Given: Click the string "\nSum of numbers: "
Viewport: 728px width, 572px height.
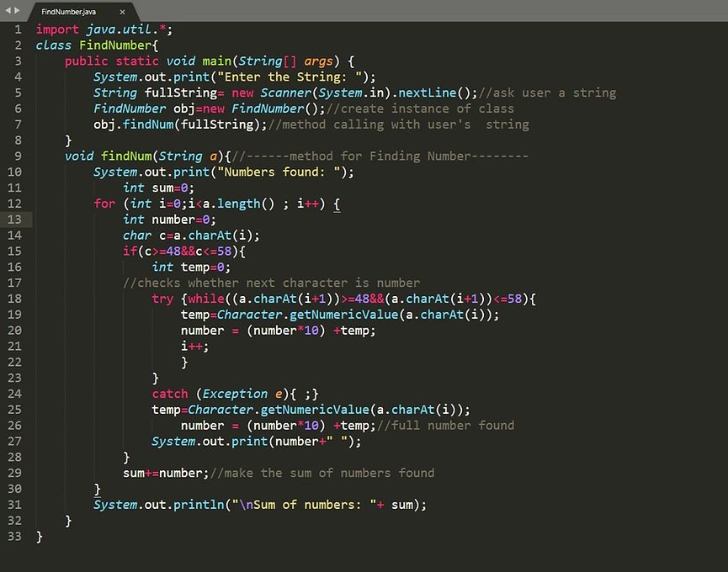Looking at the screenshot, I should [x=304, y=505].
